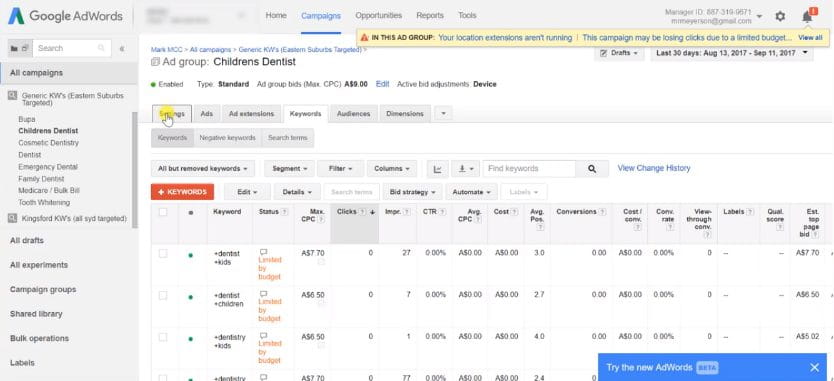Tick the checkbox for +dentist +children keyword
This screenshot has height=381, width=834.
(x=163, y=295)
